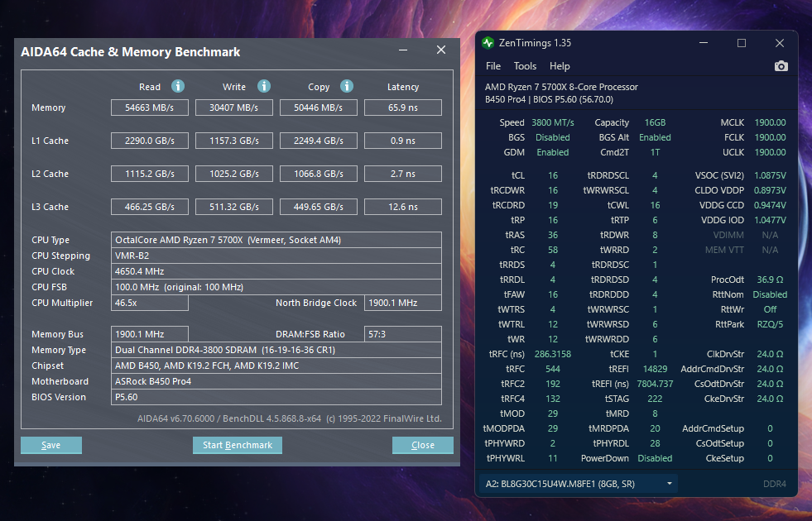Select the Memory Write 30407 MB/s field
812x521 pixels.
coord(234,108)
